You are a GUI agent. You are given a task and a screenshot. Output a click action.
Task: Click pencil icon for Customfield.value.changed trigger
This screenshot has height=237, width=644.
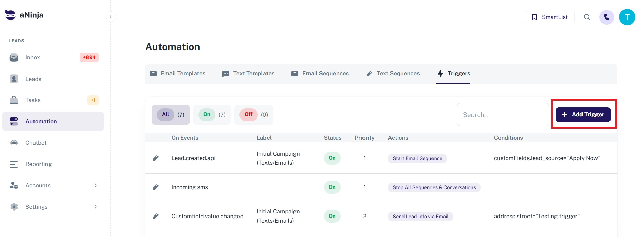tap(156, 216)
